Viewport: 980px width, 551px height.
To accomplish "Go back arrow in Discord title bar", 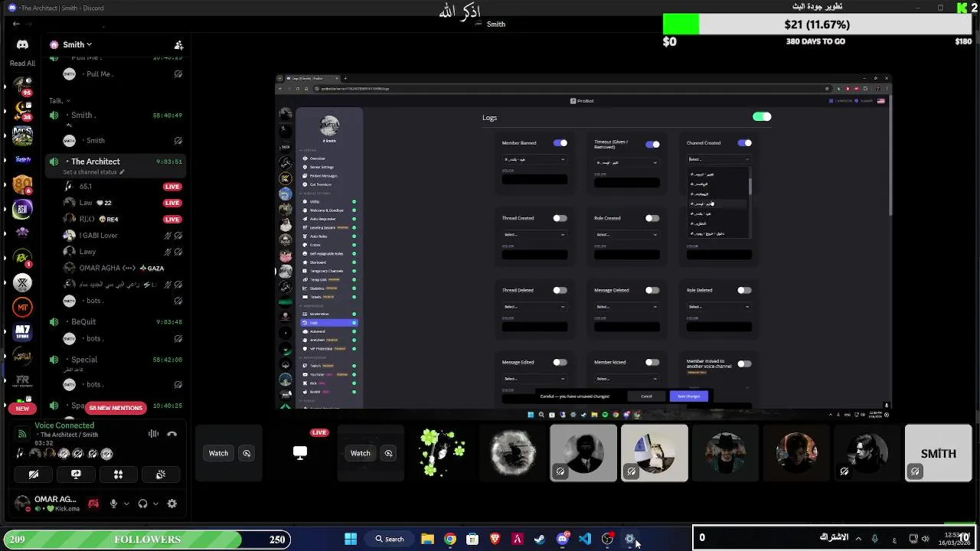I will (x=16, y=24).
